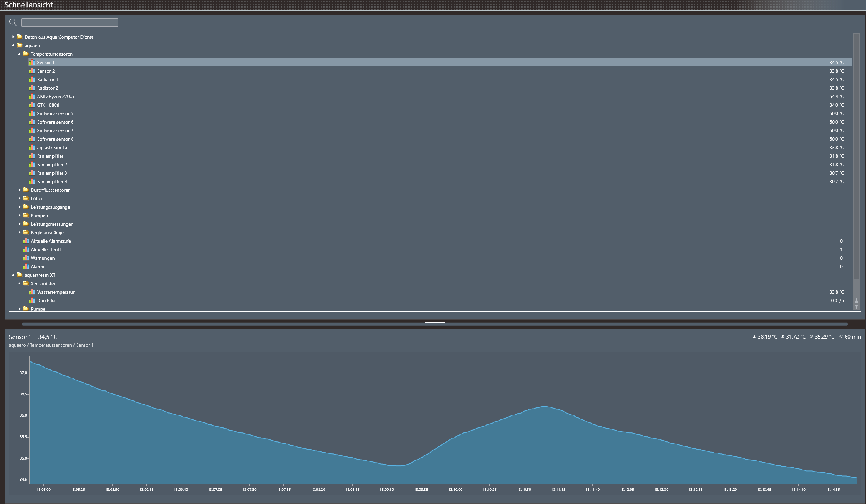Expand the Pumpen folder
The image size is (866, 504).
click(19, 216)
